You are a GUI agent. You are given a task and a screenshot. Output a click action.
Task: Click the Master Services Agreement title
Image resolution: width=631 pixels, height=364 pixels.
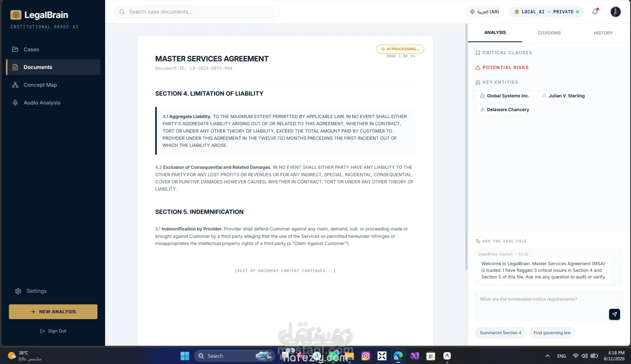[212, 59]
